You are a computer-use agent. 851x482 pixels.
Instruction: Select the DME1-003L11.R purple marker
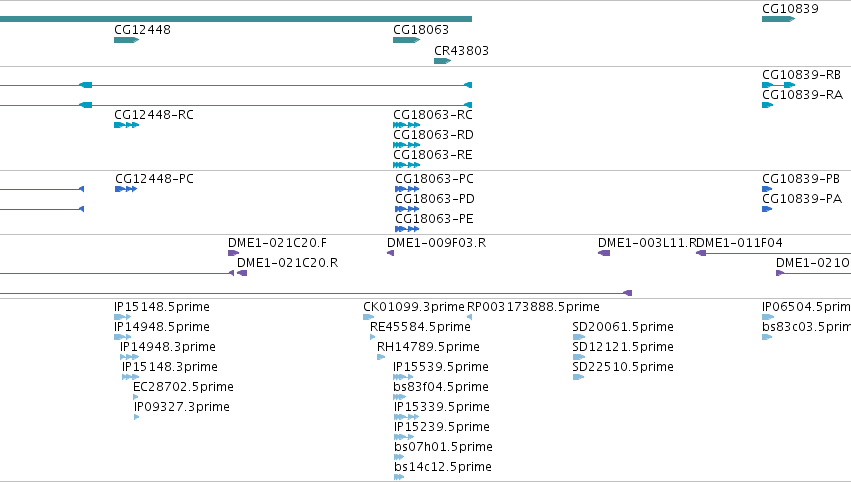coord(604,253)
